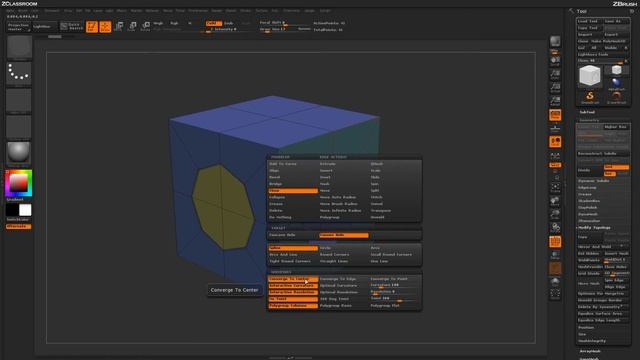This screenshot has height=360, width=640.
Task: Toggle Zadd in top shelf
Action: pos(213,23)
